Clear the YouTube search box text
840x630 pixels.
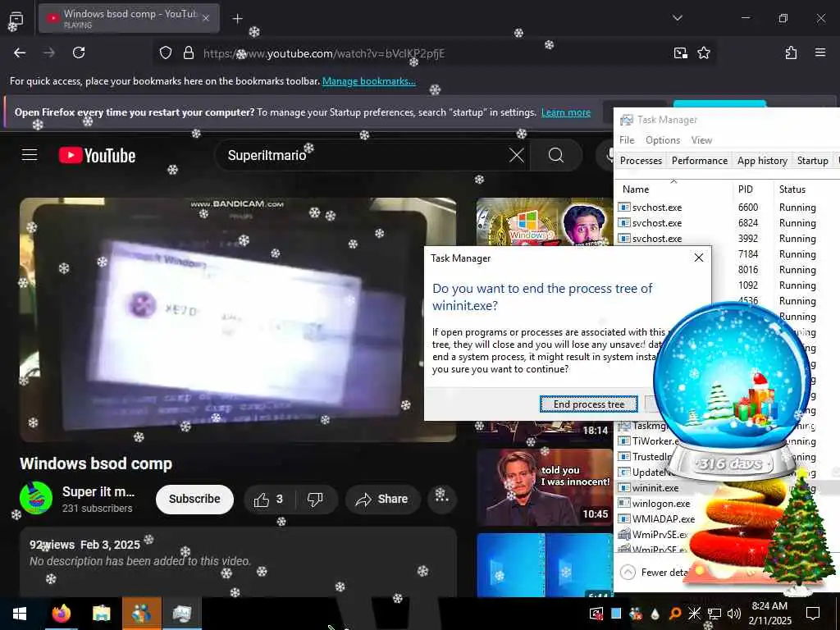[517, 155]
